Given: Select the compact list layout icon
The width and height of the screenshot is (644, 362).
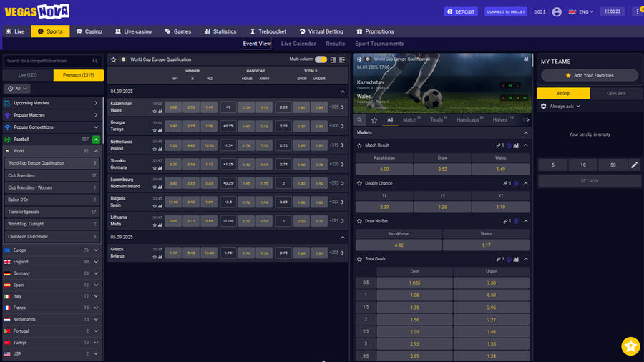Looking at the screenshot, I should tap(333, 59).
